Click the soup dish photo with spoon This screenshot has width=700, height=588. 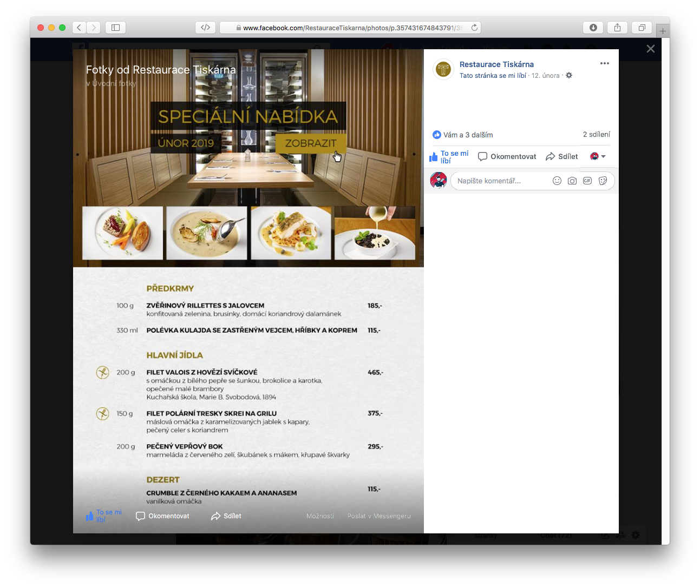click(207, 233)
